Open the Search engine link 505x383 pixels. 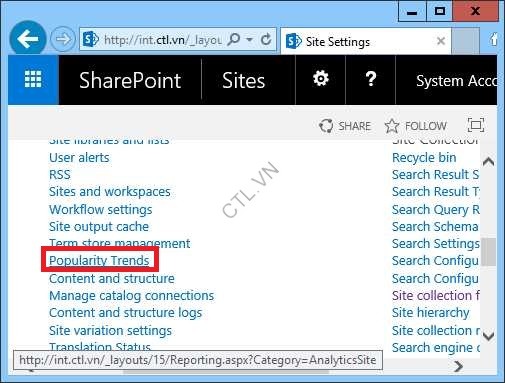tap(436, 348)
